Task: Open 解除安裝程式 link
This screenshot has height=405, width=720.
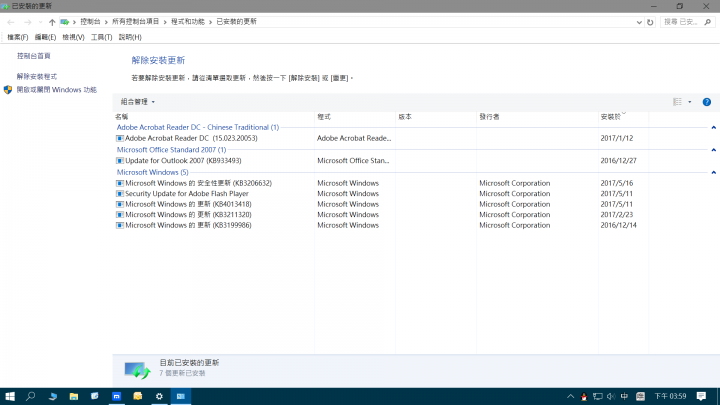Action: point(37,77)
